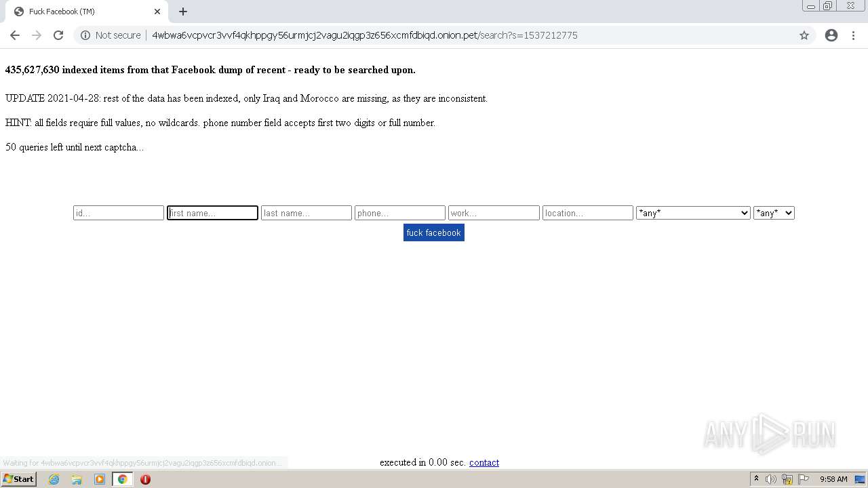Minimize the Chrome window
868x488 pixels.
click(811, 6)
